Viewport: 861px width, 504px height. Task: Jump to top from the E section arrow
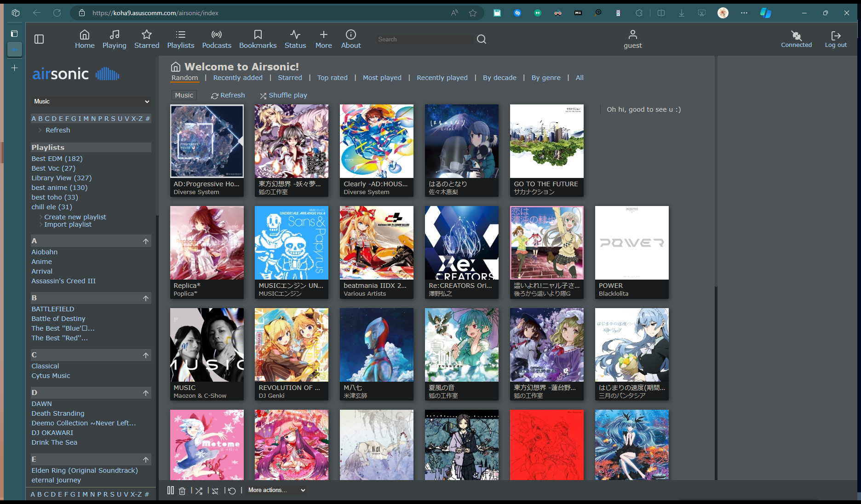(x=146, y=459)
